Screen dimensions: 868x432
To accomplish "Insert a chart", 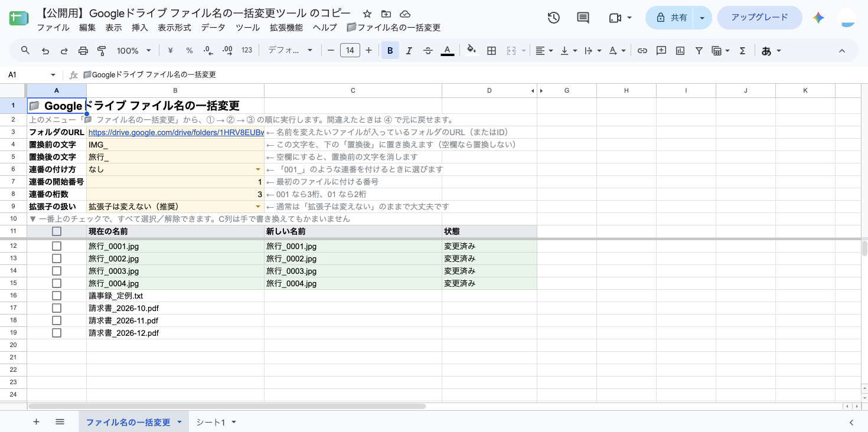I will (680, 51).
